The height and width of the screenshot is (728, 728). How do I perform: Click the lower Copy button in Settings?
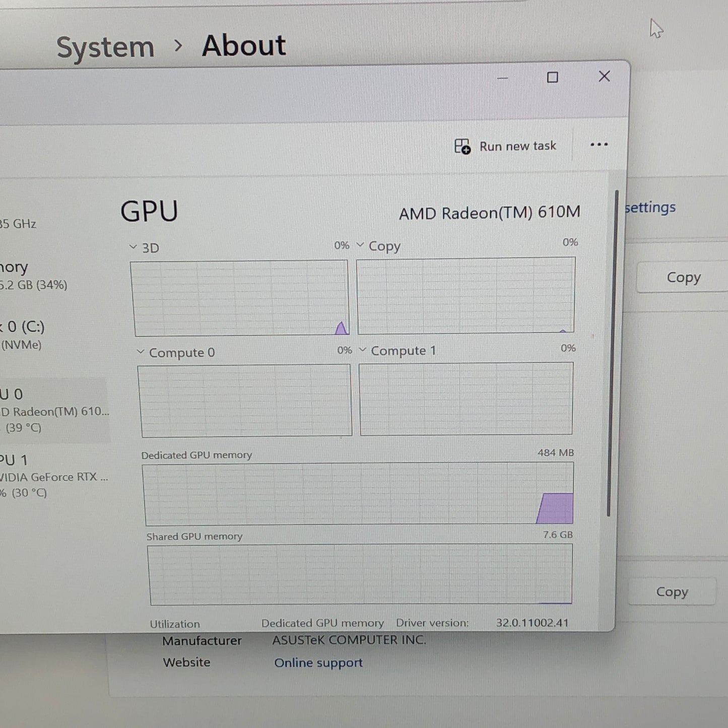pyautogui.click(x=672, y=591)
